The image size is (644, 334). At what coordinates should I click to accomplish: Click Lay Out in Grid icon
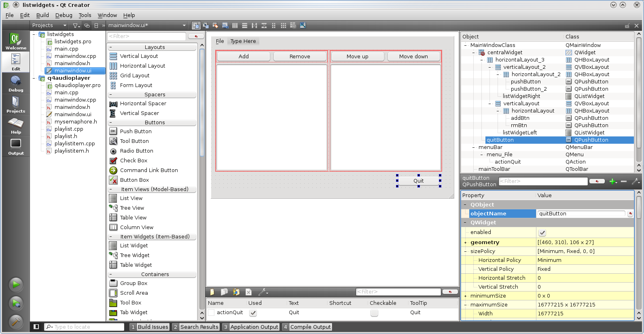(x=284, y=26)
